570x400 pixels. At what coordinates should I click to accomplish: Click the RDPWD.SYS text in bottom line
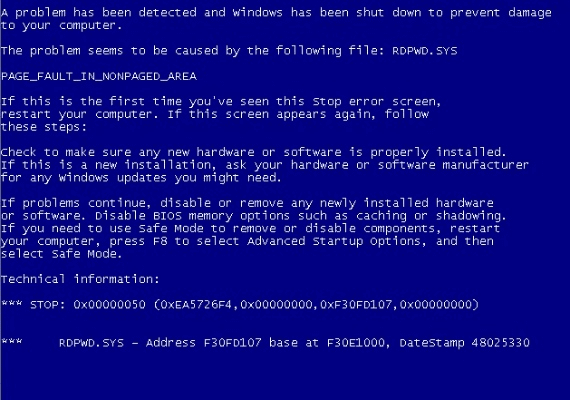tap(91, 343)
